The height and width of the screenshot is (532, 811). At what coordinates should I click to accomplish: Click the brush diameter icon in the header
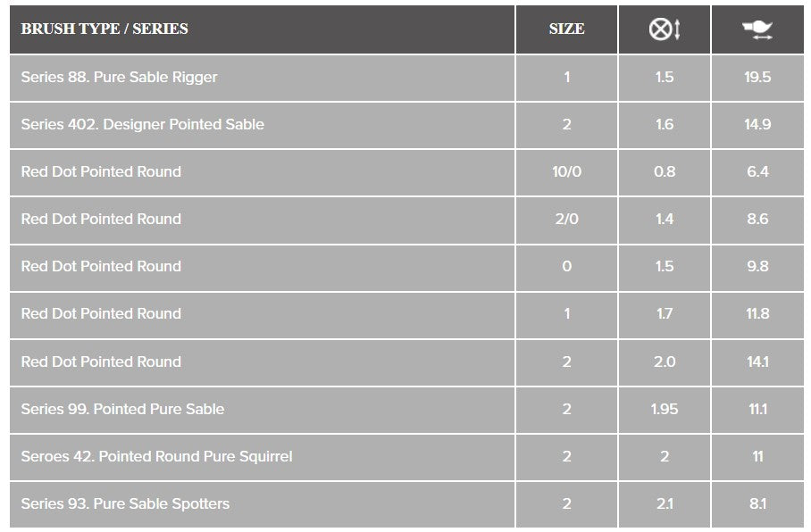(x=665, y=29)
